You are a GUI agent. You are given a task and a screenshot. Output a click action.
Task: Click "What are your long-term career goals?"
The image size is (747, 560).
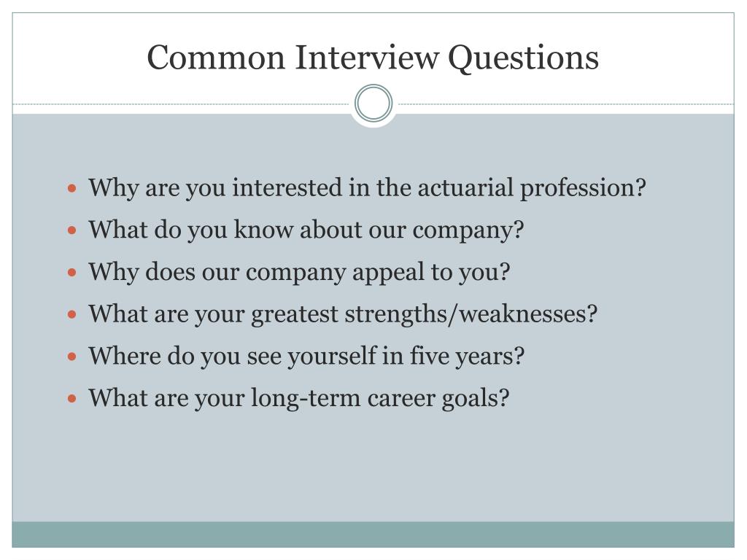[x=298, y=400]
